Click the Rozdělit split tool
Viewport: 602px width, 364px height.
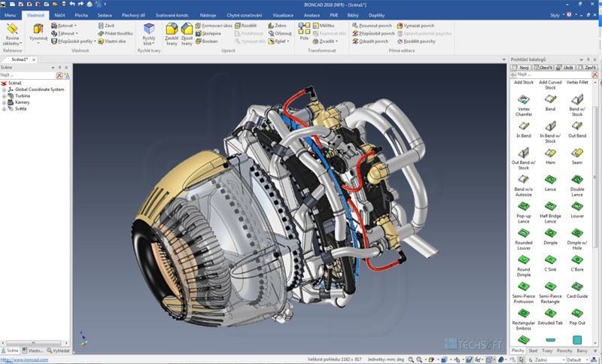tap(246, 26)
